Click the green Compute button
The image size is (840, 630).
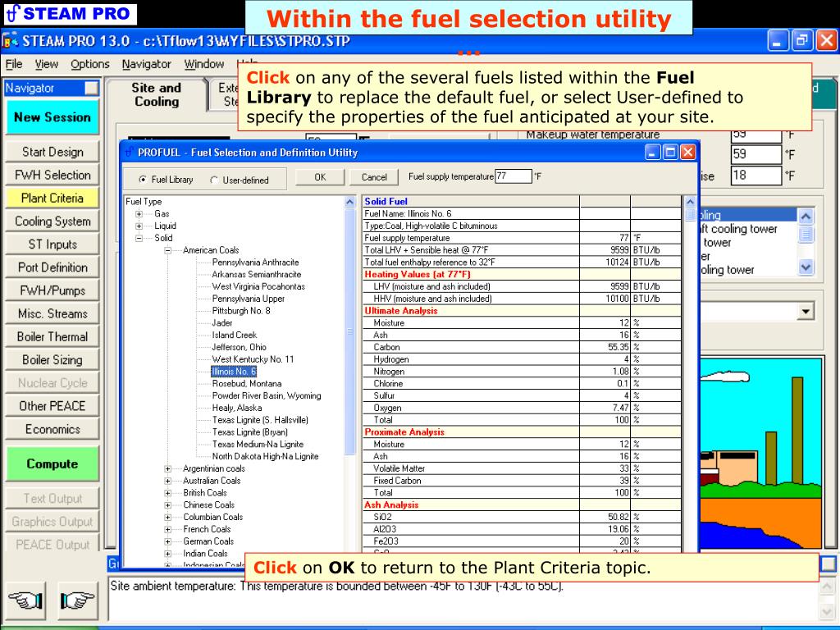(x=52, y=464)
